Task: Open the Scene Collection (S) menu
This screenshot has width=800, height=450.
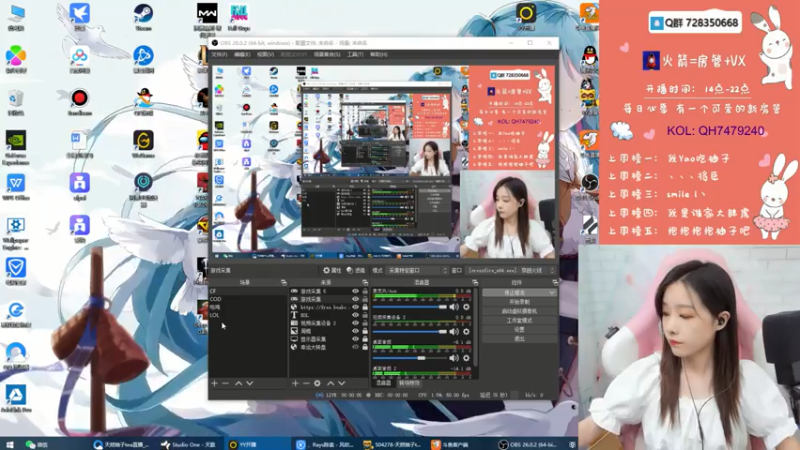Action: (x=327, y=55)
